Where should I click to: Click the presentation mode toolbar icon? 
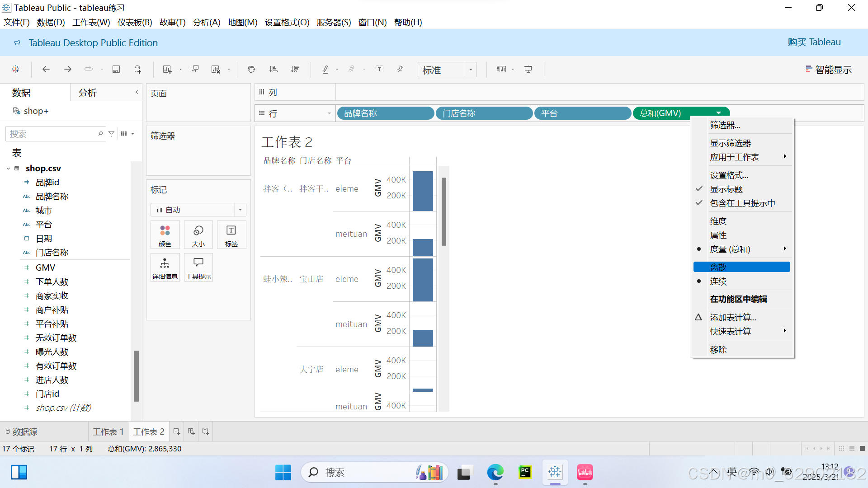tap(528, 69)
